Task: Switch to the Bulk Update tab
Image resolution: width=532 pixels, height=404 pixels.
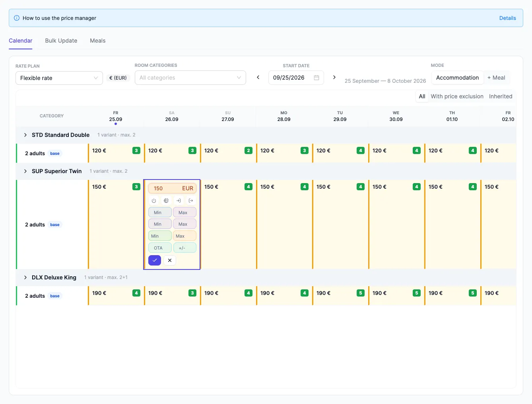Action: click(x=61, y=41)
